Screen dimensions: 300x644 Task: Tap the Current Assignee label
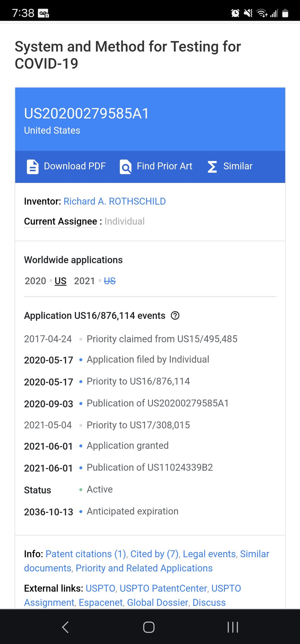(61, 221)
